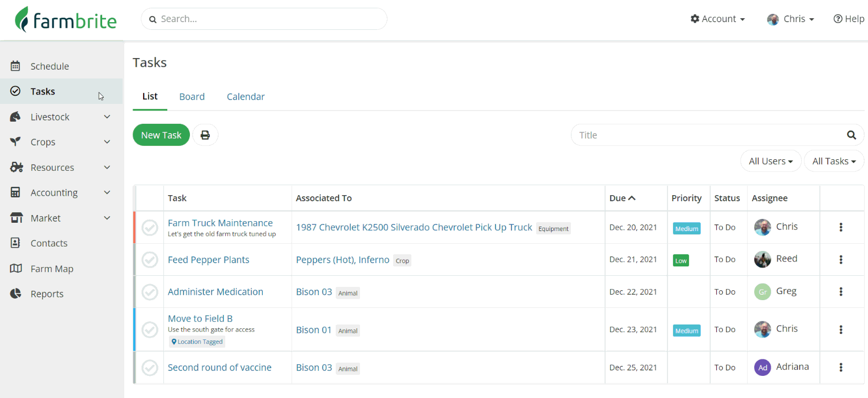Click the magnifier icon in Title search
The width and height of the screenshot is (868, 398).
point(851,135)
